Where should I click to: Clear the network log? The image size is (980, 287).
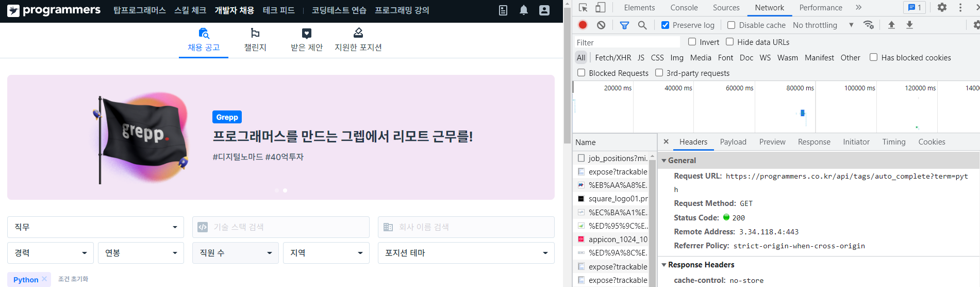pyautogui.click(x=601, y=25)
